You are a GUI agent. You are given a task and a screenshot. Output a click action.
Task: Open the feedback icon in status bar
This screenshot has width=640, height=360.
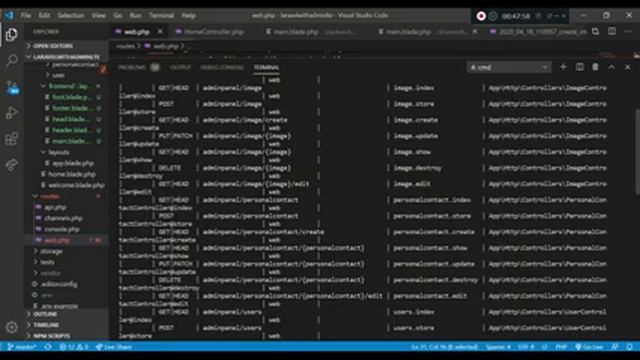tap(615, 347)
